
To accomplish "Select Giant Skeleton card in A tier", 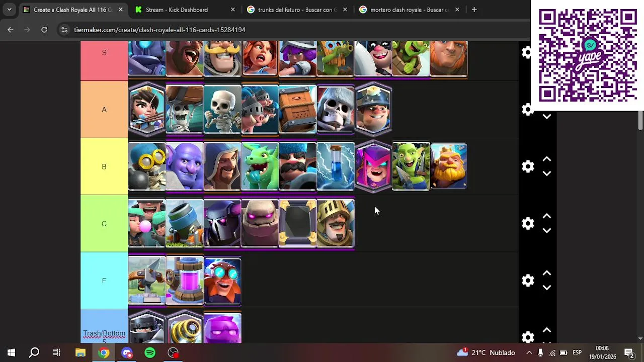I will 336,110.
